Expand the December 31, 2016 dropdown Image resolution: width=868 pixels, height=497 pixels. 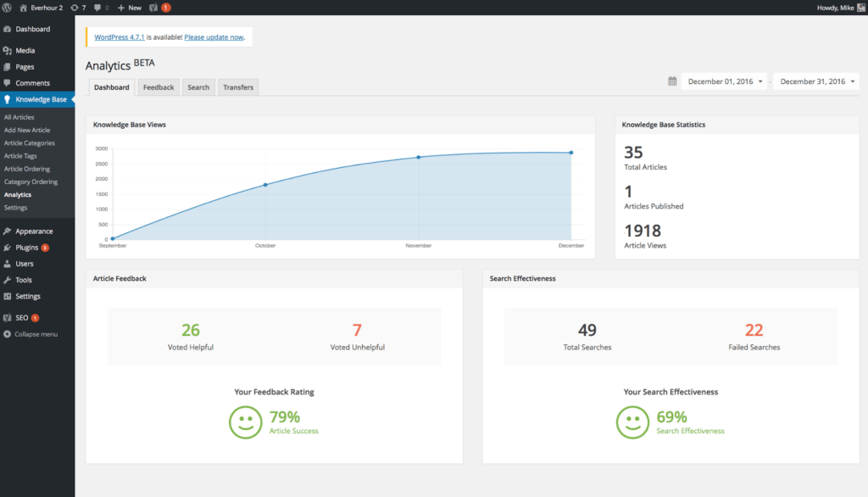pyautogui.click(x=815, y=81)
